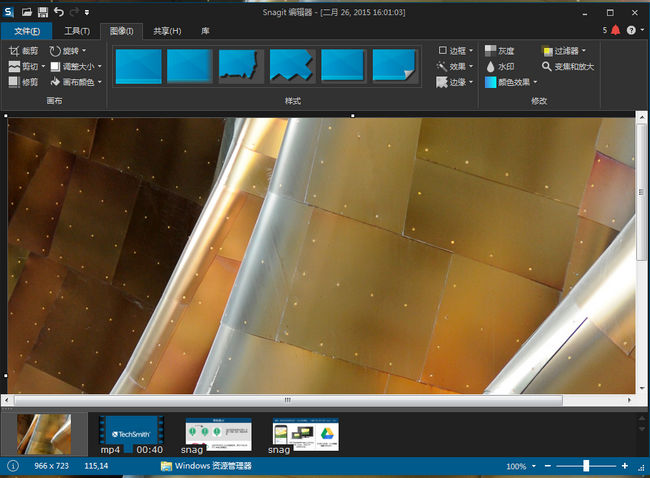Select the 裁剪 (Crop) tool
The image size is (650, 478).
[22, 50]
